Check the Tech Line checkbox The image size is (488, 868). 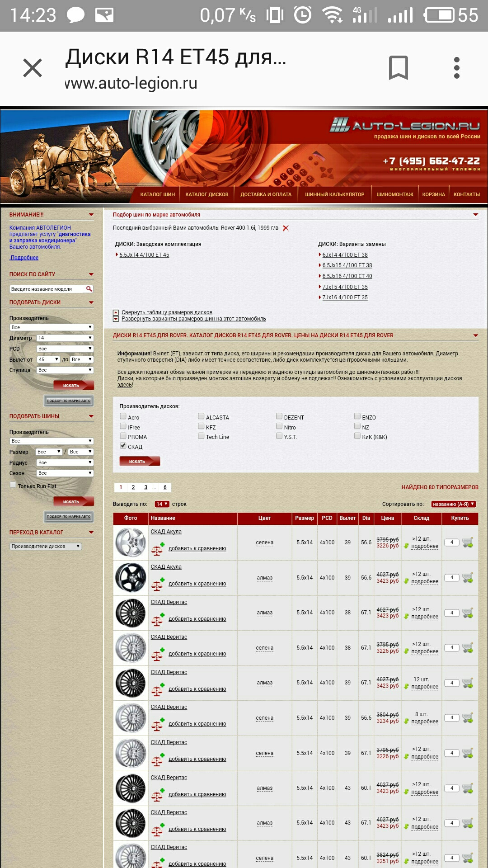[x=201, y=436]
